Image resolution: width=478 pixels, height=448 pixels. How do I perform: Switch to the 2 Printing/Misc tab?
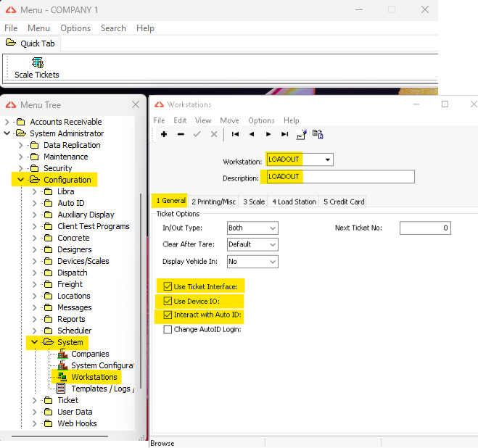(x=213, y=202)
